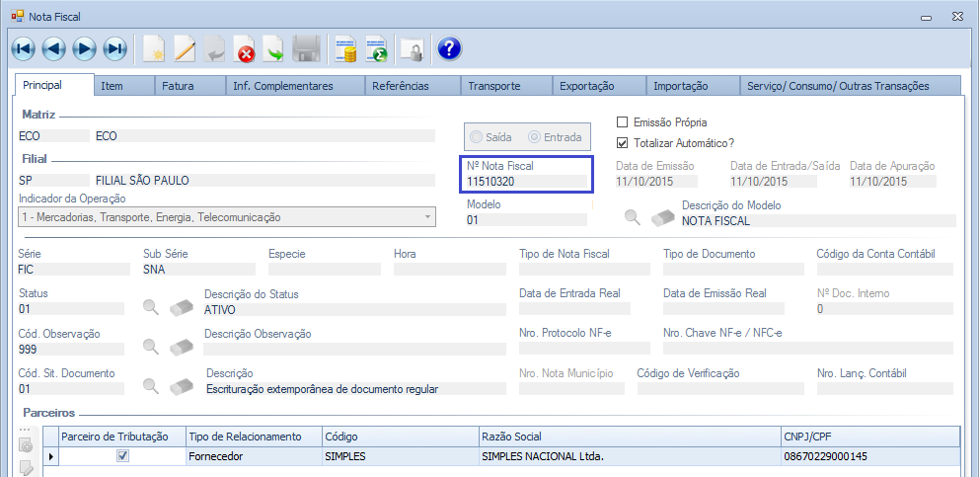Select the row arrow of Fornecedor row
The height and width of the screenshot is (477, 980).
(50, 456)
